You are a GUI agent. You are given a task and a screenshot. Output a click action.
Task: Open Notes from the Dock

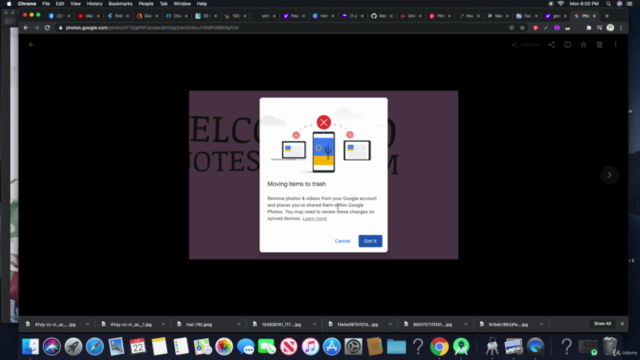[160, 347]
